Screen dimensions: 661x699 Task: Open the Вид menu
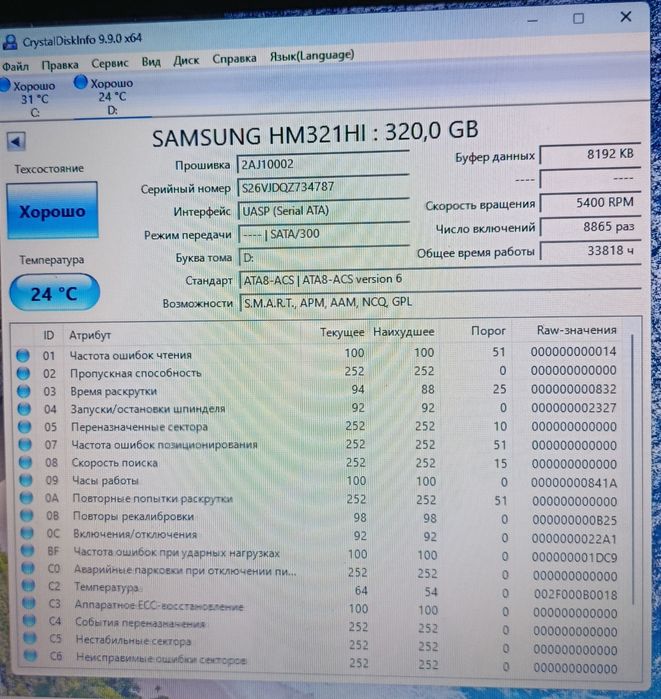151,62
